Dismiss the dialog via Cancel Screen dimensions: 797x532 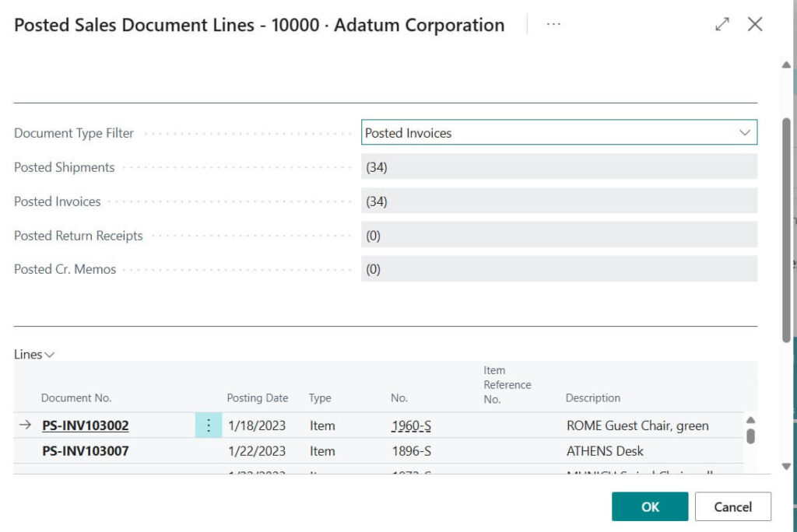[x=732, y=506]
